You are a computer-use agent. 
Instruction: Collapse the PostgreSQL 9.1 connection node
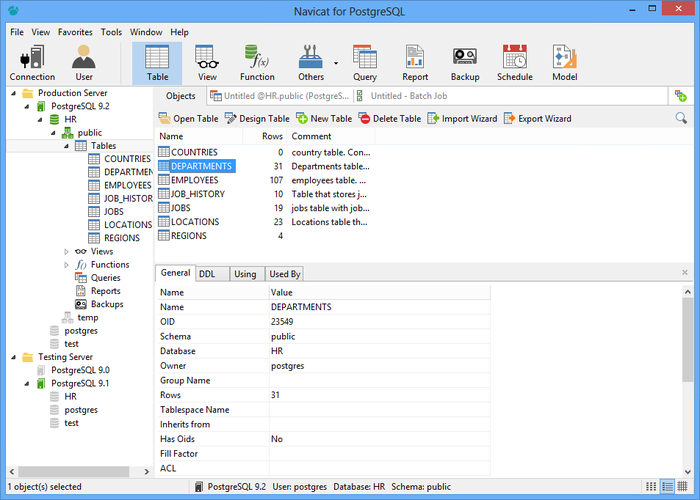point(27,383)
